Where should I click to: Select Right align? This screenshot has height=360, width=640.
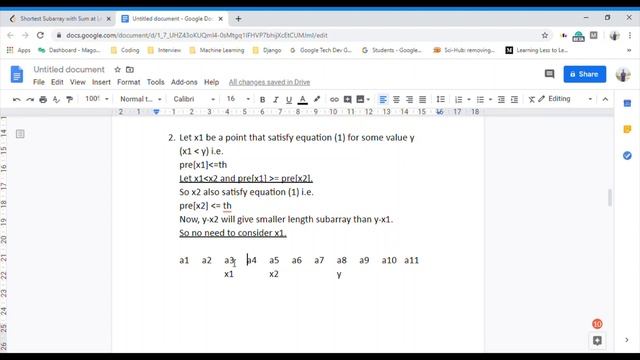(409, 99)
